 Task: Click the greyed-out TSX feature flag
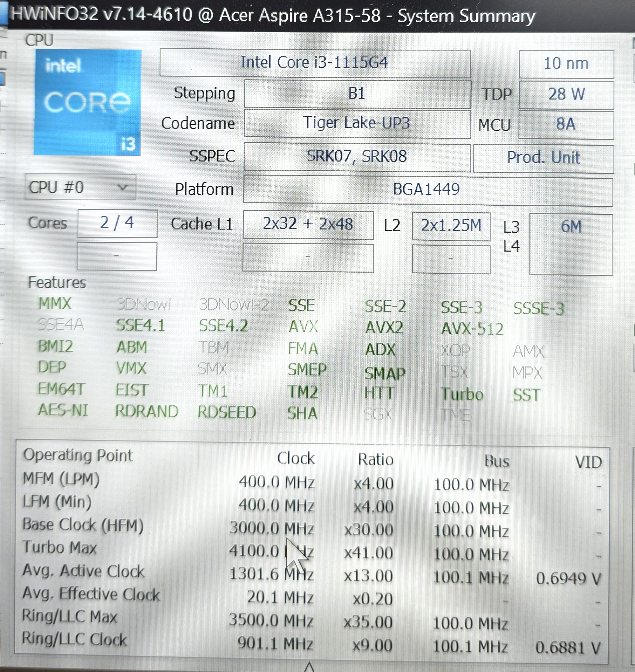pos(454,372)
